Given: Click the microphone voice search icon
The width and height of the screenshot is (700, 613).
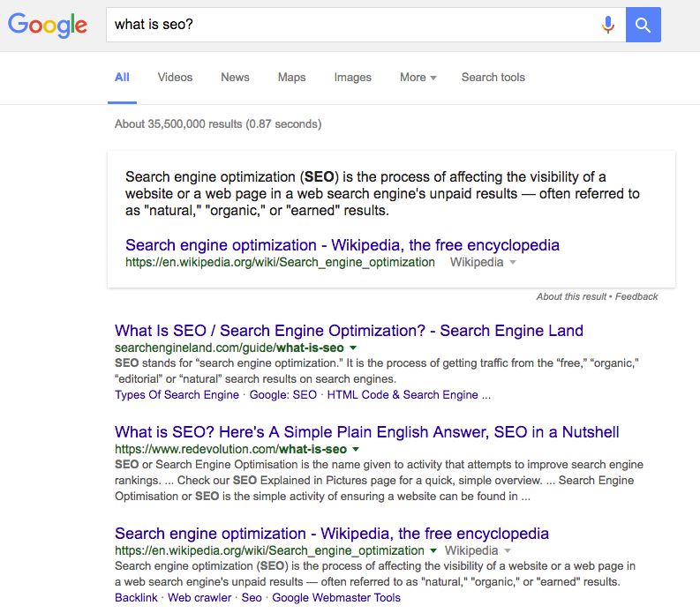Looking at the screenshot, I should tap(607, 25).
